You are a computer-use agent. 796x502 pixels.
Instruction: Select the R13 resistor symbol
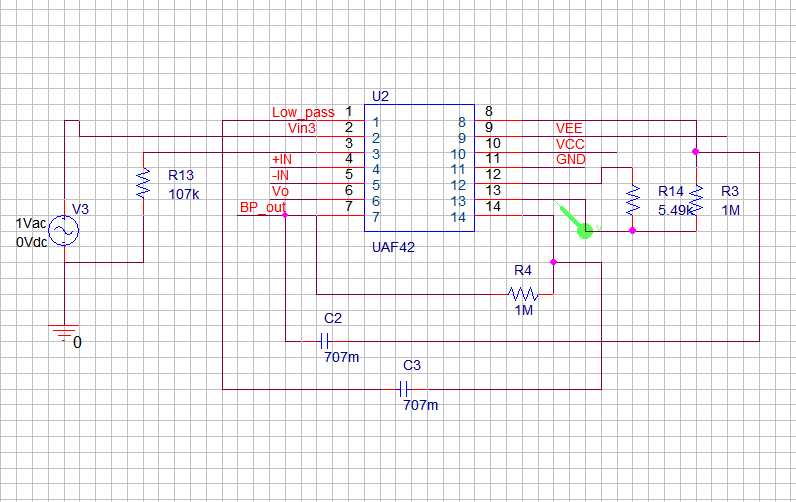144,183
